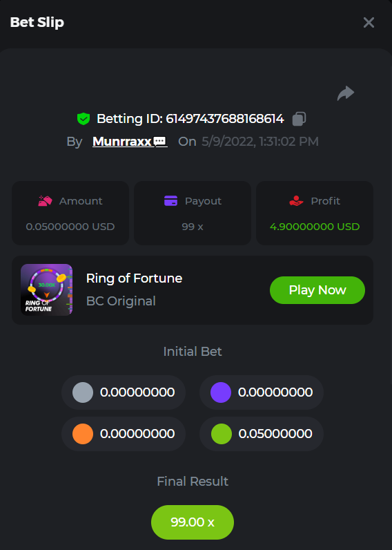The image size is (392, 550).
Task: Click the green verified shield icon
Action: click(x=84, y=119)
